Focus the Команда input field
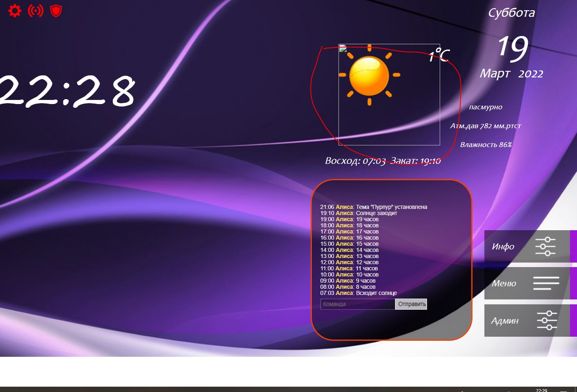 point(358,304)
